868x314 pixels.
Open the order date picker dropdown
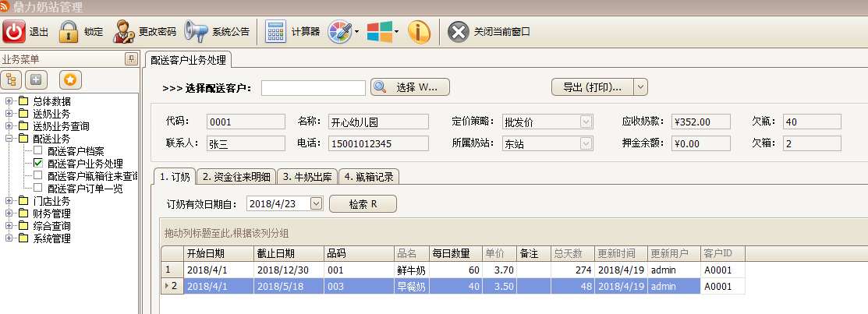(x=316, y=203)
